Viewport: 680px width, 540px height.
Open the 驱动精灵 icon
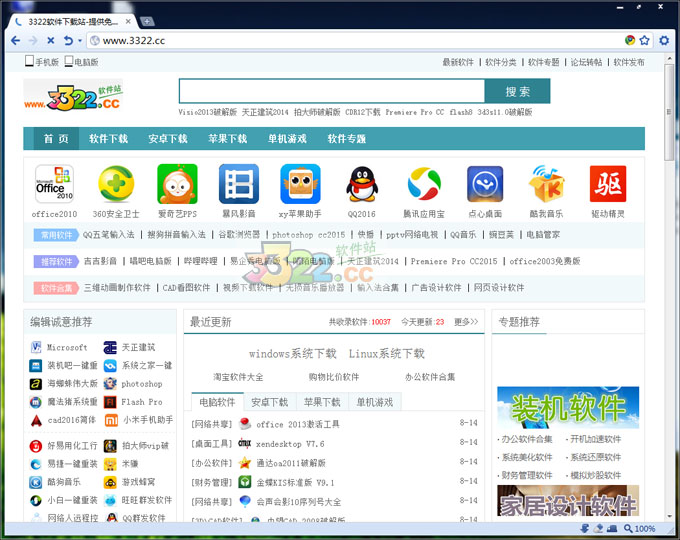(x=608, y=184)
